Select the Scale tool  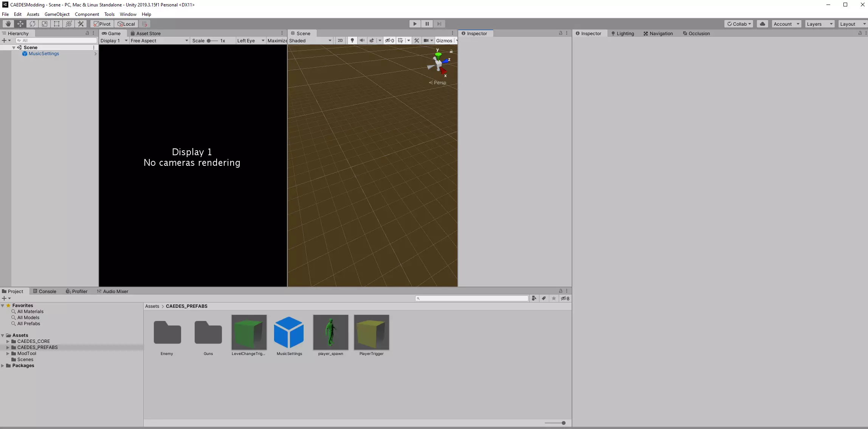point(45,24)
